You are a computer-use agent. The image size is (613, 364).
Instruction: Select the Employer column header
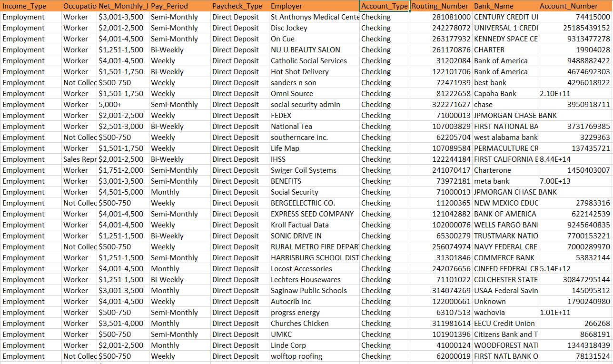click(314, 6)
